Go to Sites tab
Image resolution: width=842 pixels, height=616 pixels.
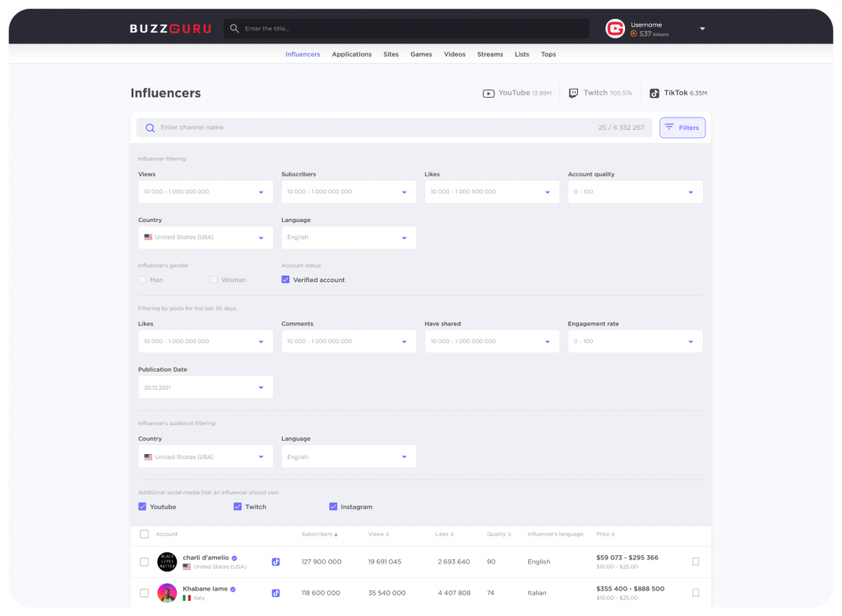click(391, 54)
